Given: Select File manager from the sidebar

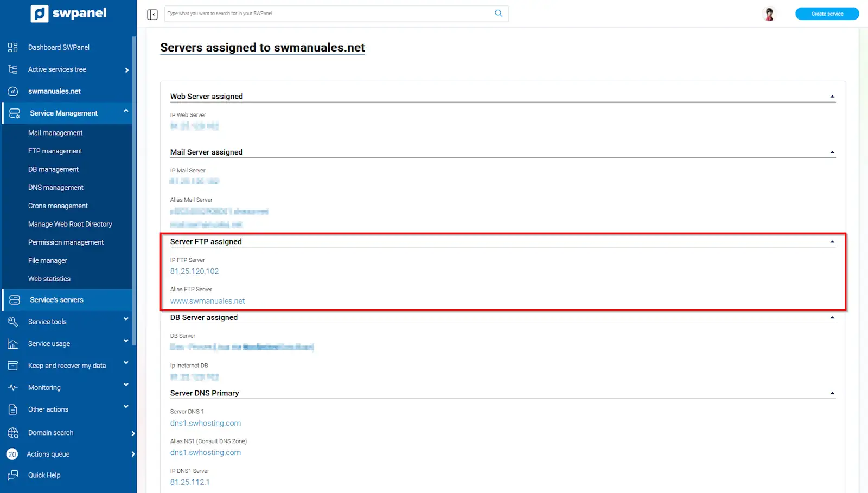Looking at the screenshot, I should tap(48, 261).
